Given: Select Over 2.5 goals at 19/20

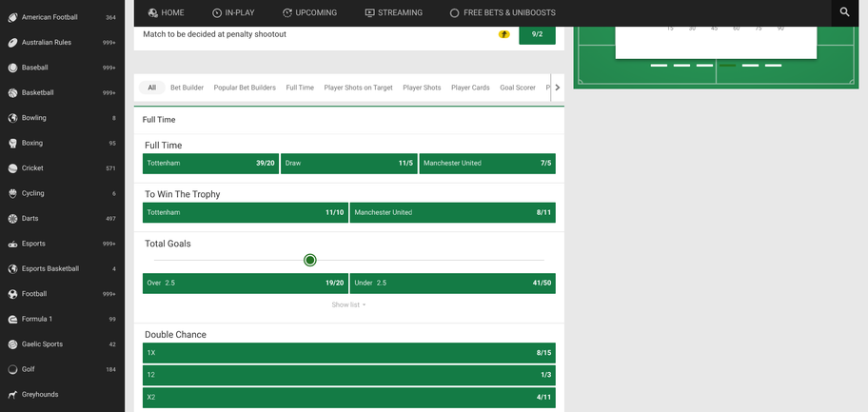Looking at the screenshot, I should point(245,284).
